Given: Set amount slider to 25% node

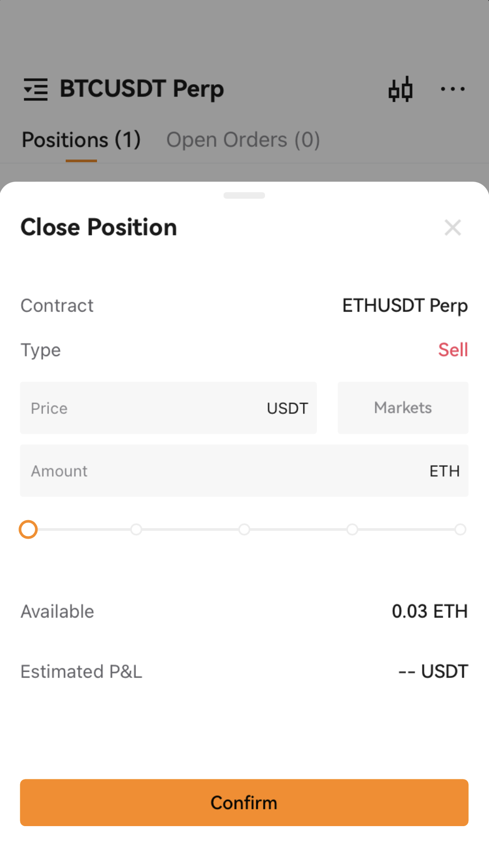Looking at the screenshot, I should [136, 529].
